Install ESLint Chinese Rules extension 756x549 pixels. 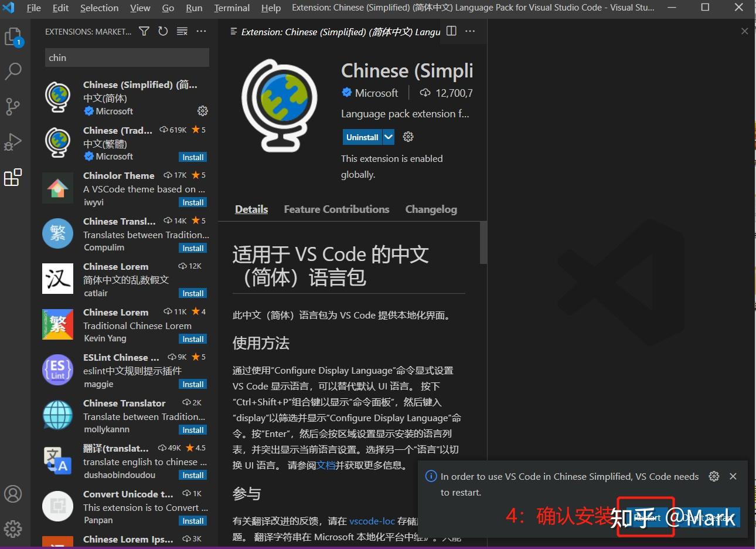pyautogui.click(x=193, y=384)
